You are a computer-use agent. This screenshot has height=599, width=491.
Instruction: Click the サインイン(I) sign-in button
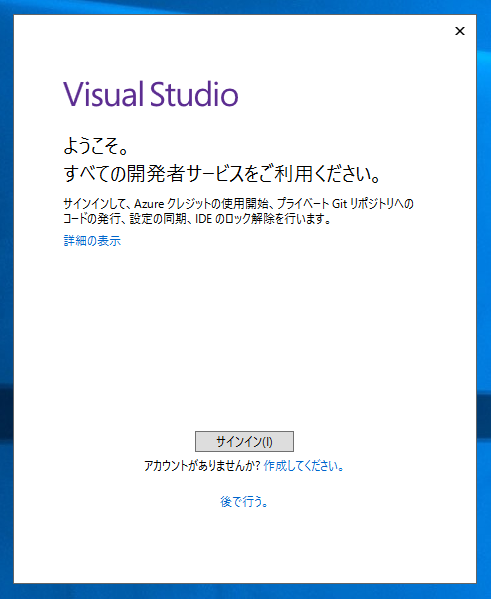[244, 441]
